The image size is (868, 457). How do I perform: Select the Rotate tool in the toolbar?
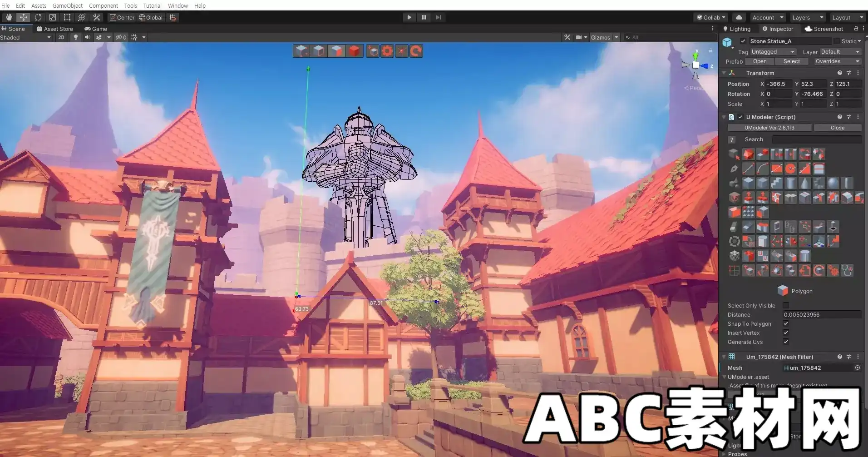point(38,17)
